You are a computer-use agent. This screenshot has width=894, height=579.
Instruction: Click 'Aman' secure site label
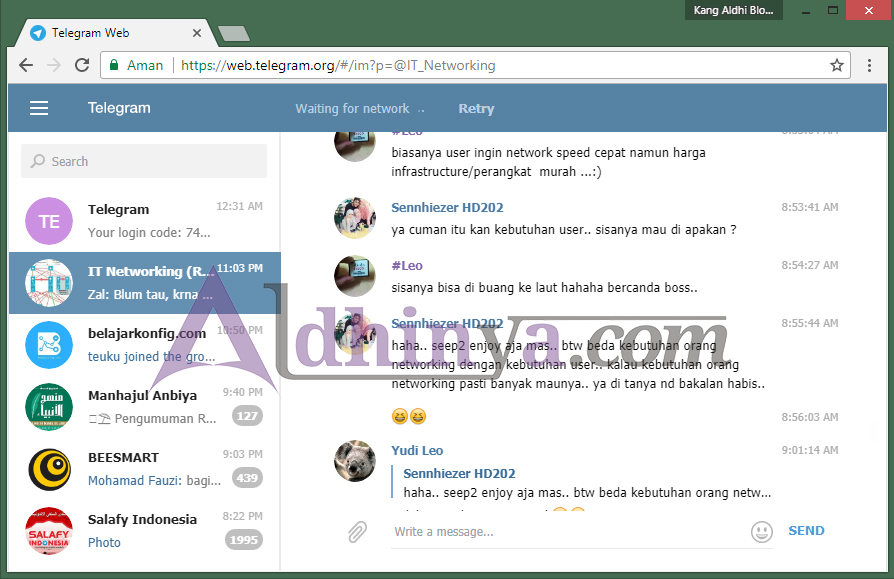tap(145, 66)
